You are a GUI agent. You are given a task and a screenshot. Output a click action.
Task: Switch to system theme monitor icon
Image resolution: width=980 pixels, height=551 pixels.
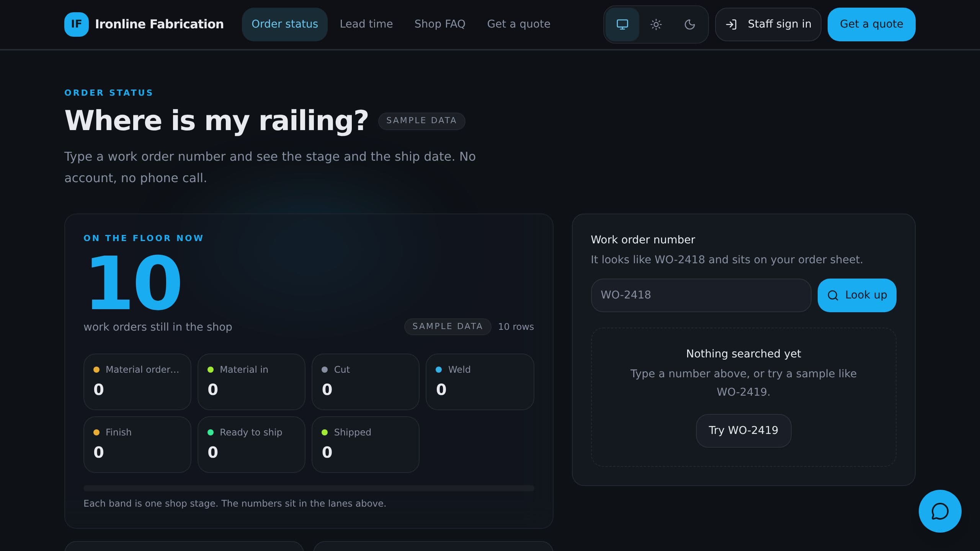[622, 24]
